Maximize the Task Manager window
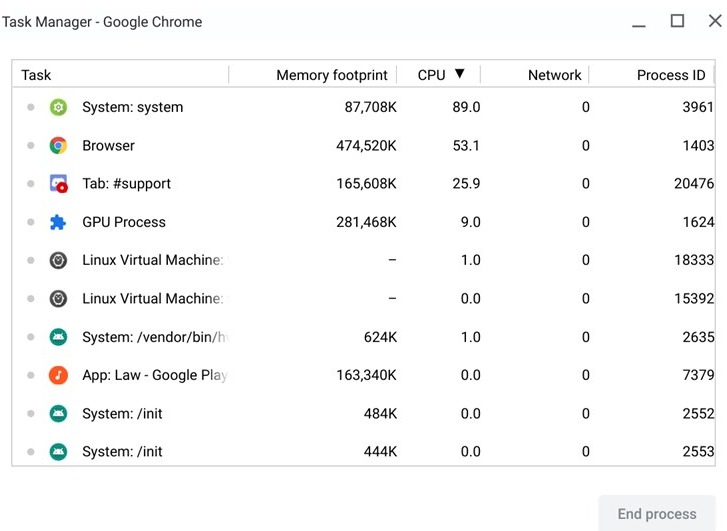 click(677, 21)
